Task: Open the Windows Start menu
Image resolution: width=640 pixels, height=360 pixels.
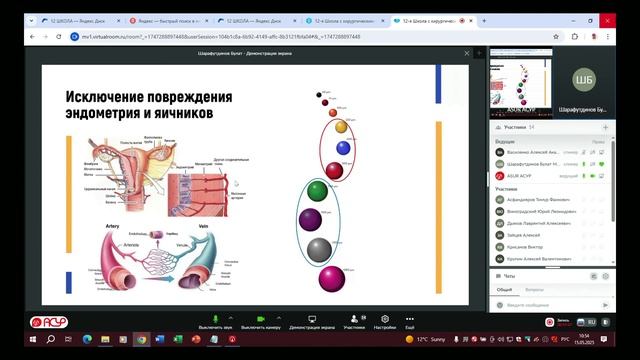Action: 33,339
